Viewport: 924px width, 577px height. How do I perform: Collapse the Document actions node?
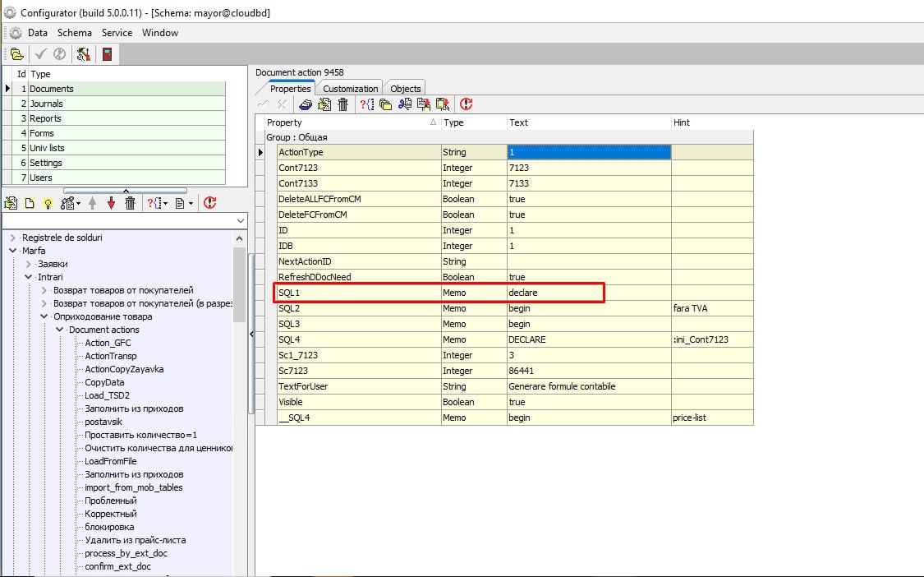click(59, 330)
